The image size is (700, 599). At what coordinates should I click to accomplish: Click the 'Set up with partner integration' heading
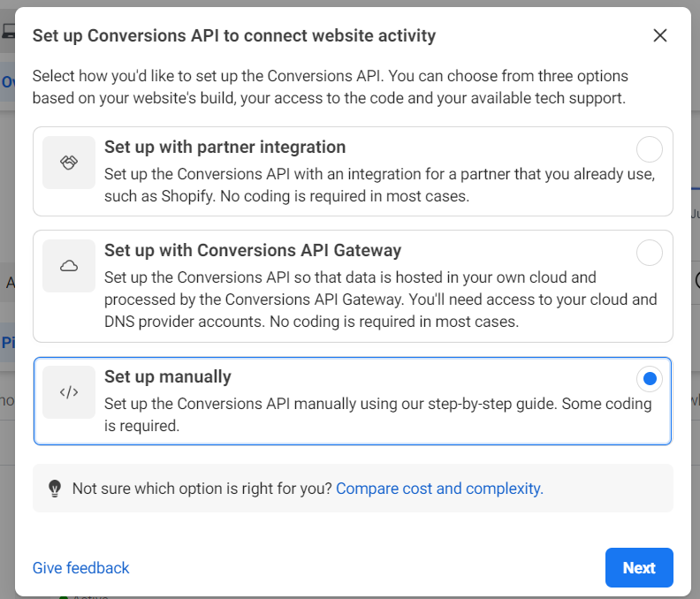(x=224, y=147)
